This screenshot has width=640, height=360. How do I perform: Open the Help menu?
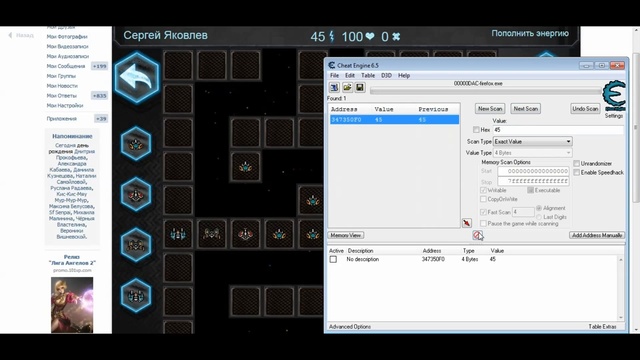(x=404, y=76)
